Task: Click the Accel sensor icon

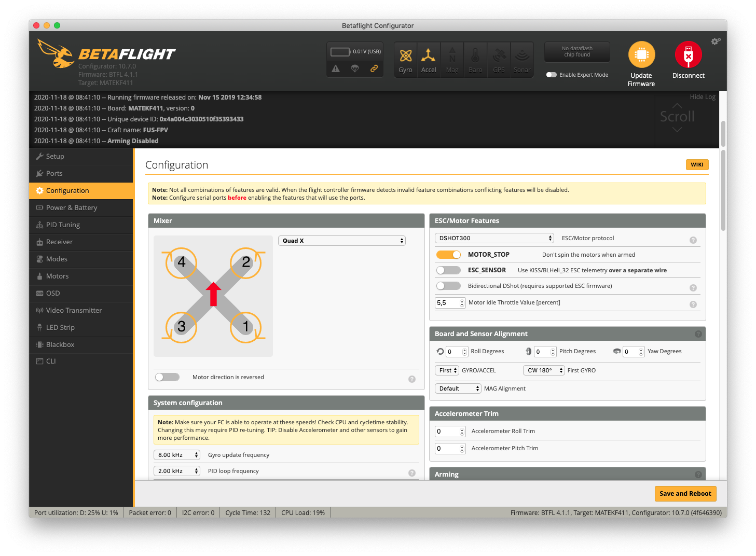Action: pos(429,60)
